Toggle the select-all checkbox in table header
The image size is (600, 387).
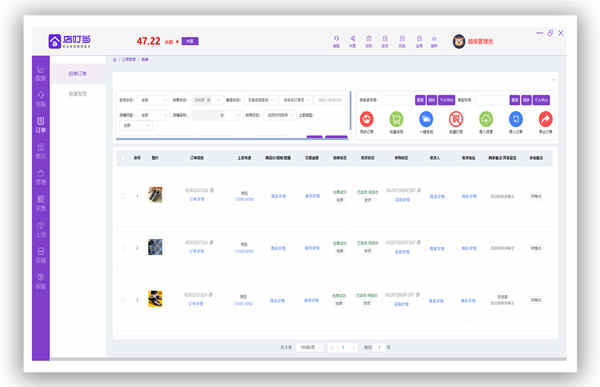123,158
